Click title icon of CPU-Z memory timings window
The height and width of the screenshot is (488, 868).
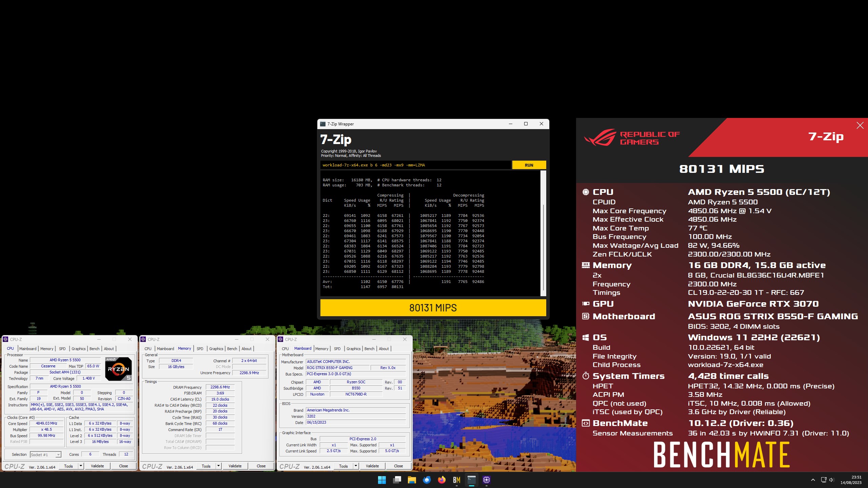click(143, 339)
